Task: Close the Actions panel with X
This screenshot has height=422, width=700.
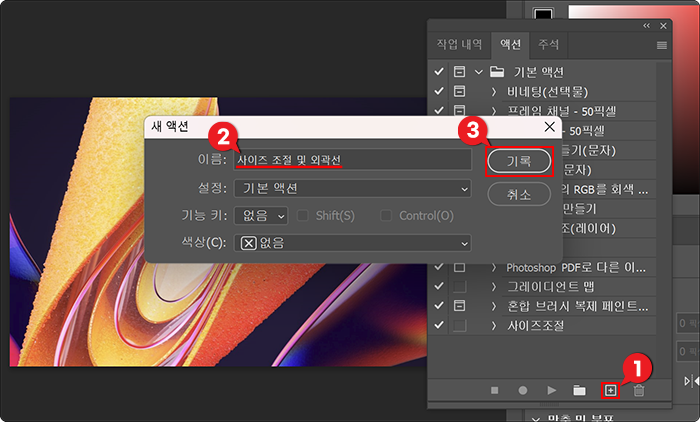Action: click(663, 26)
